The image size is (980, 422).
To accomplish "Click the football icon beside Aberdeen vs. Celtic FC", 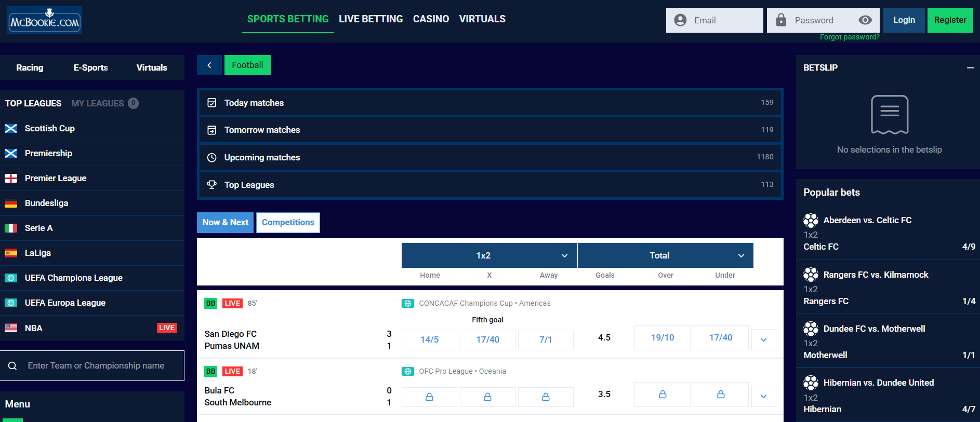I will (811, 221).
